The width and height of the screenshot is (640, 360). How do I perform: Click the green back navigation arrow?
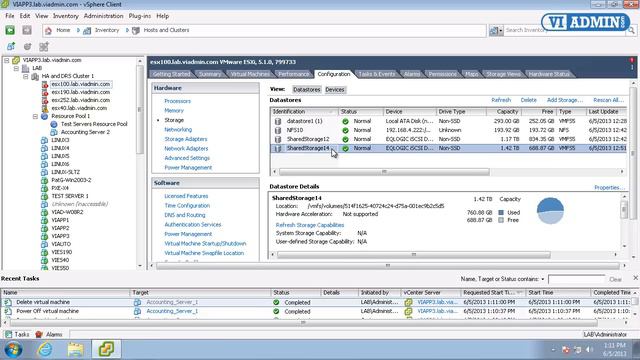tap(10, 30)
